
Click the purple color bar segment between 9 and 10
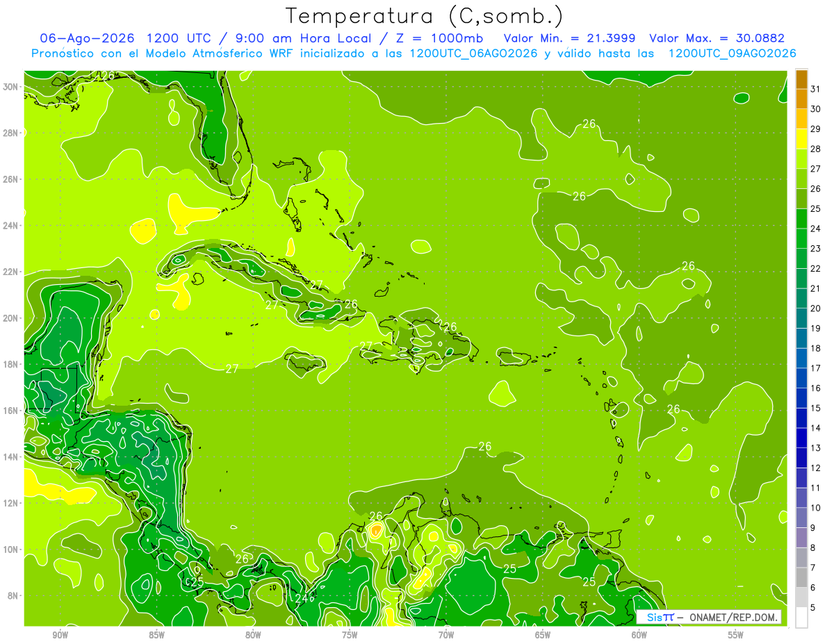point(801,518)
